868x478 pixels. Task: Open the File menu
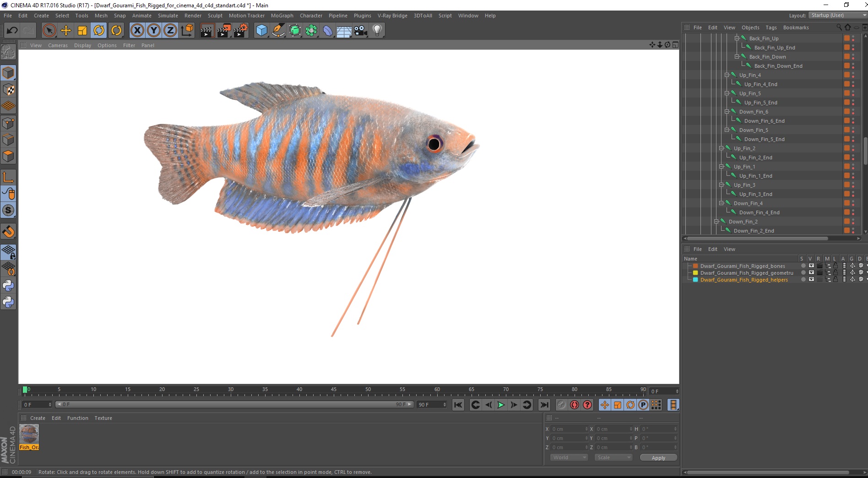coord(8,16)
